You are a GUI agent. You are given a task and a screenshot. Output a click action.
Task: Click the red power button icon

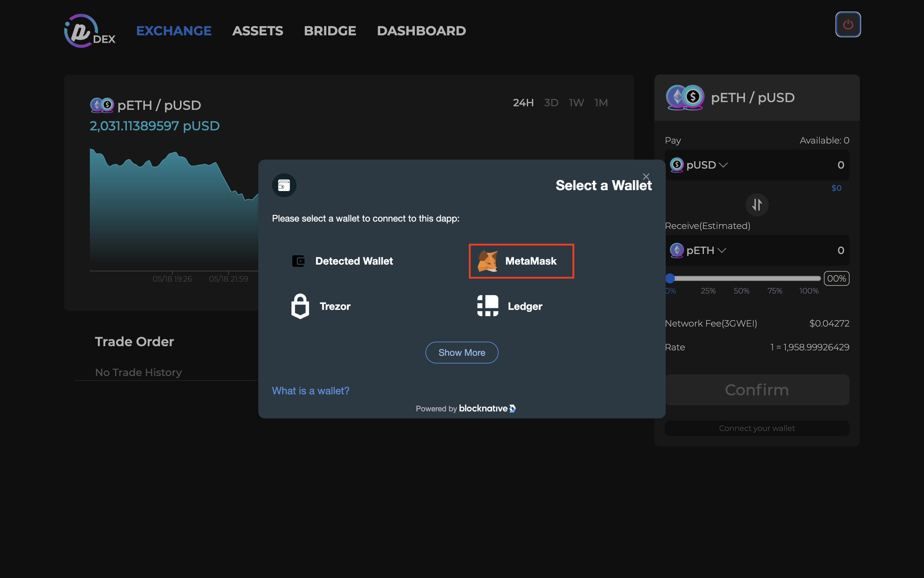tap(848, 24)
